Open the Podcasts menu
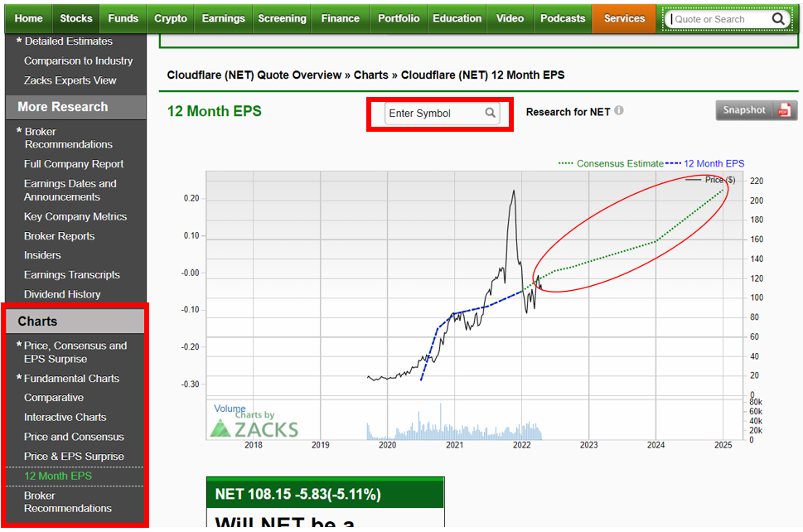This screenshot has width=803, height=532. pos(563,18)
